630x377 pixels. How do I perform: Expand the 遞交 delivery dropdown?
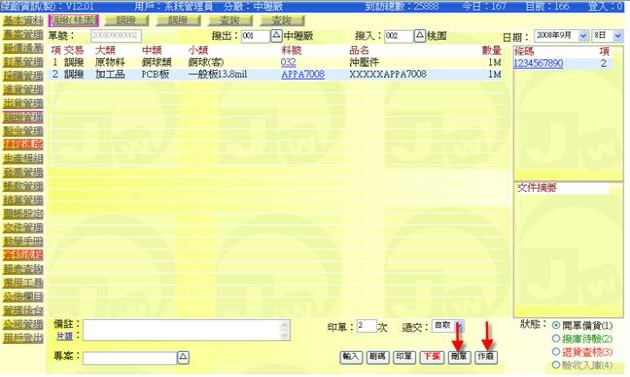[460, 326]
